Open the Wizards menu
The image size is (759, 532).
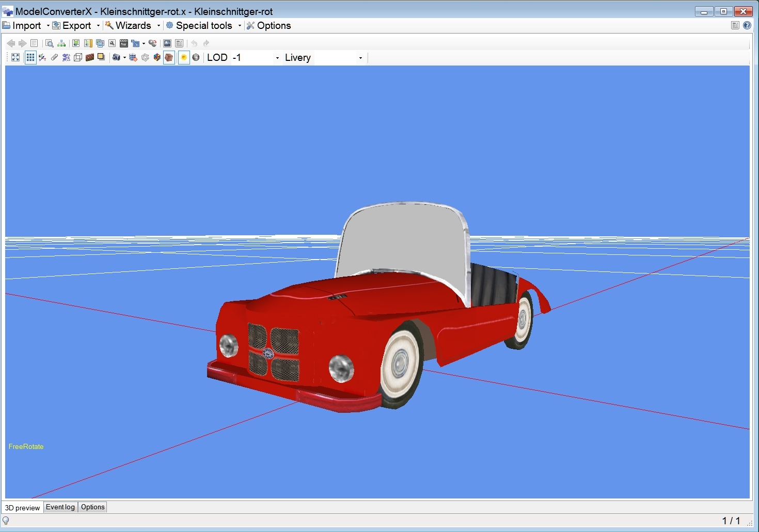click(133, 25)
